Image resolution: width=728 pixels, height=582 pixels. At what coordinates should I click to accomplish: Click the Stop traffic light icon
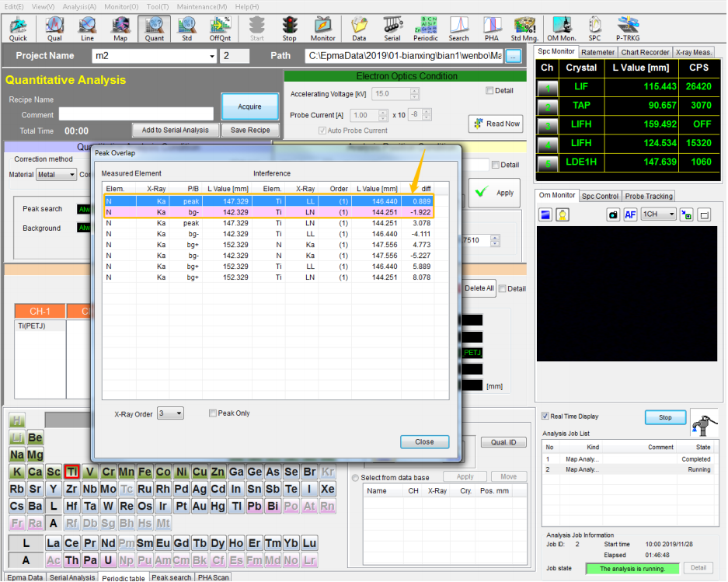pos(289,28)
